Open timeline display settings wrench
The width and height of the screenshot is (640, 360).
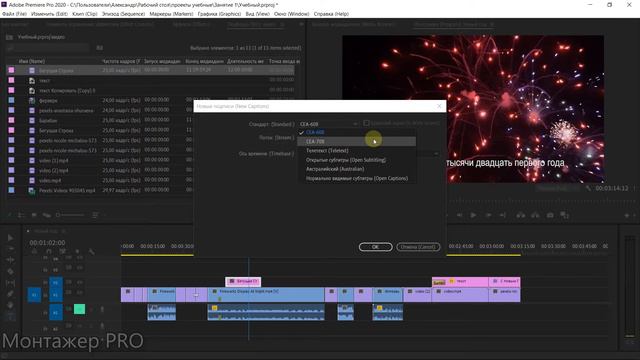[91, 252]
